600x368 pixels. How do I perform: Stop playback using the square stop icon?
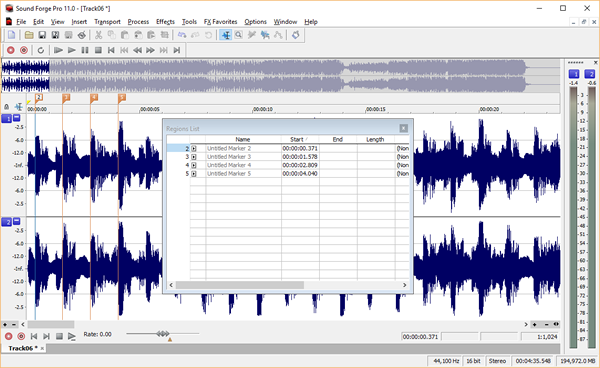pos(98,50)
